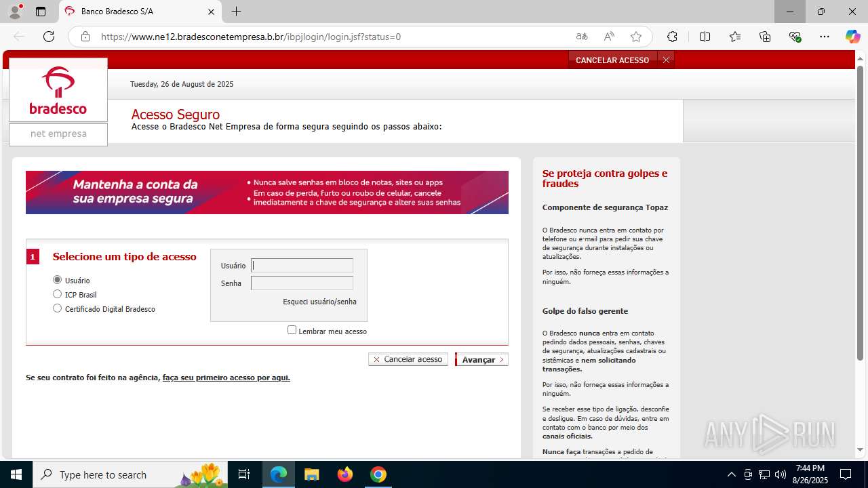The width and height of the screenshot is (868, 488).
Task: Open the notification center icon
Action: pos(846,474)
